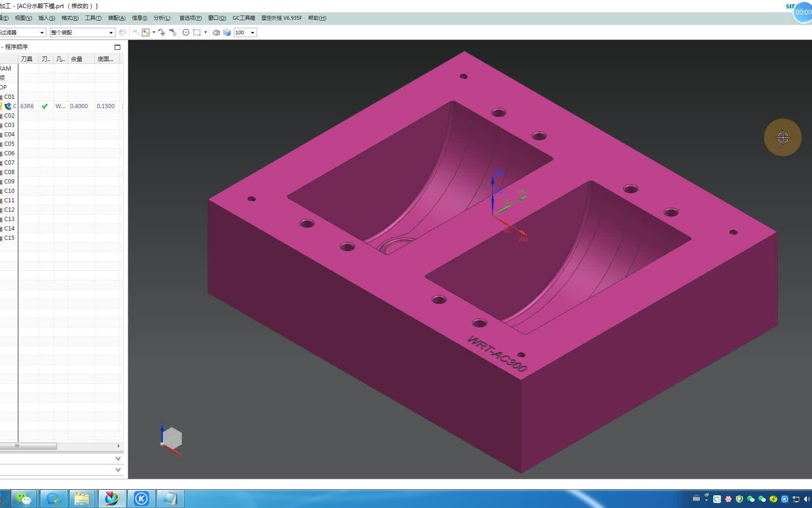Select the C11 program group
The image size is (812, 508).
pyautogui.click(x=9, y=200)
